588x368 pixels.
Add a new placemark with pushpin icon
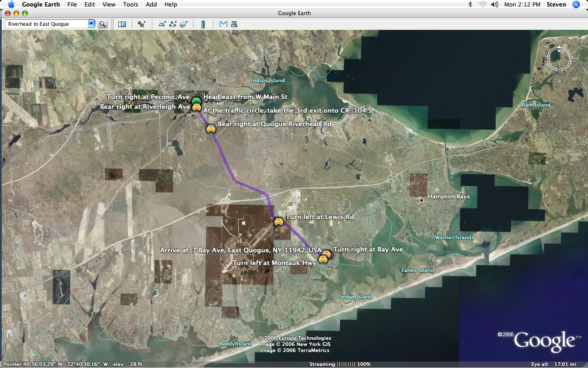(x=142, y=24)
